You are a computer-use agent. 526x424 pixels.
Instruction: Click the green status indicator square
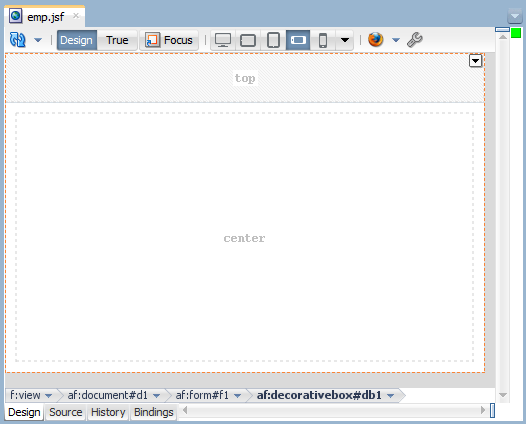(516, 33)
